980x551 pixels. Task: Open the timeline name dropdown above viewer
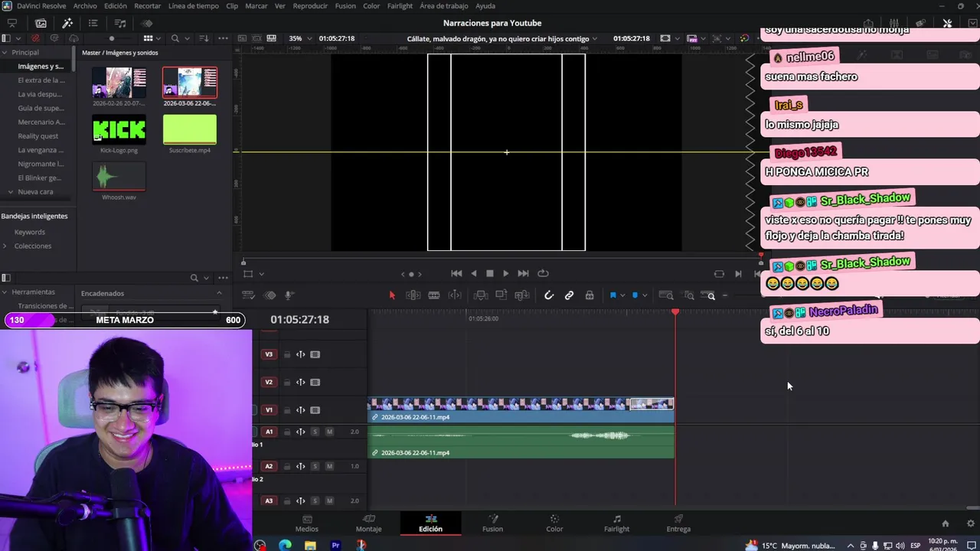(594, 38)
